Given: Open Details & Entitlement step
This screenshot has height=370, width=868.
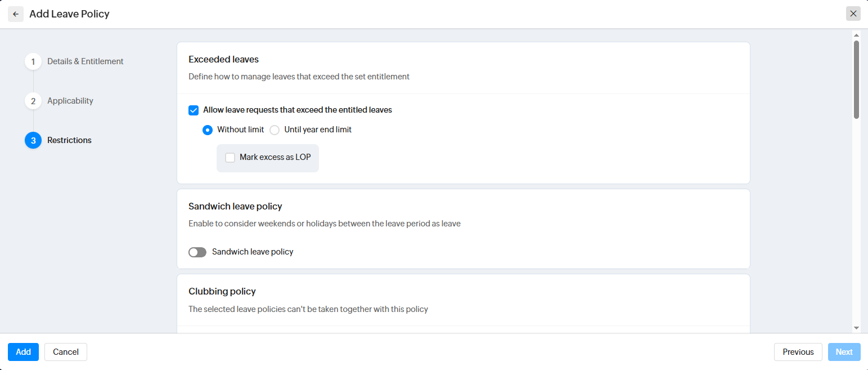Looking at the screenshot, I should point(86,61).
